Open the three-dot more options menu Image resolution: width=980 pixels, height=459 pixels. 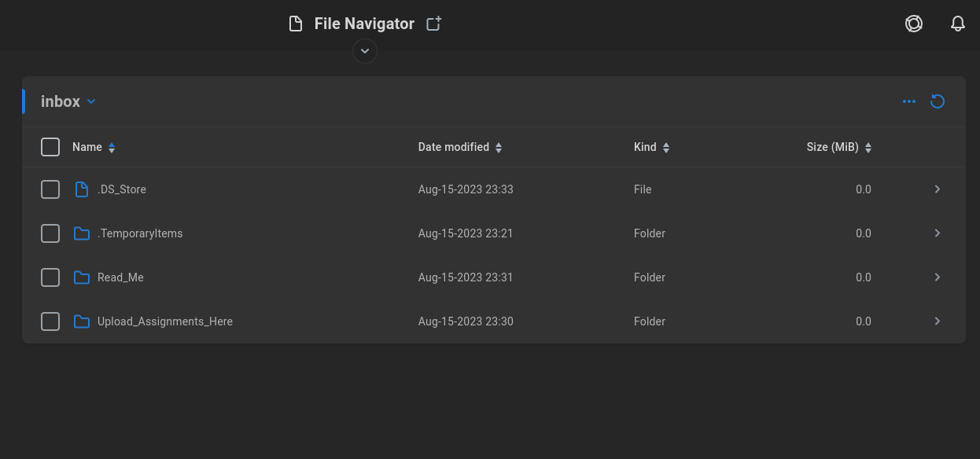909,101
